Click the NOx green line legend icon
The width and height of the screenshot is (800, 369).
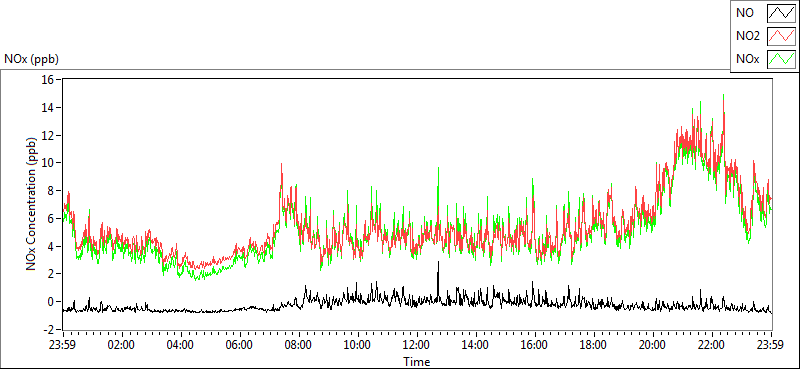click(x=782, y=59)
